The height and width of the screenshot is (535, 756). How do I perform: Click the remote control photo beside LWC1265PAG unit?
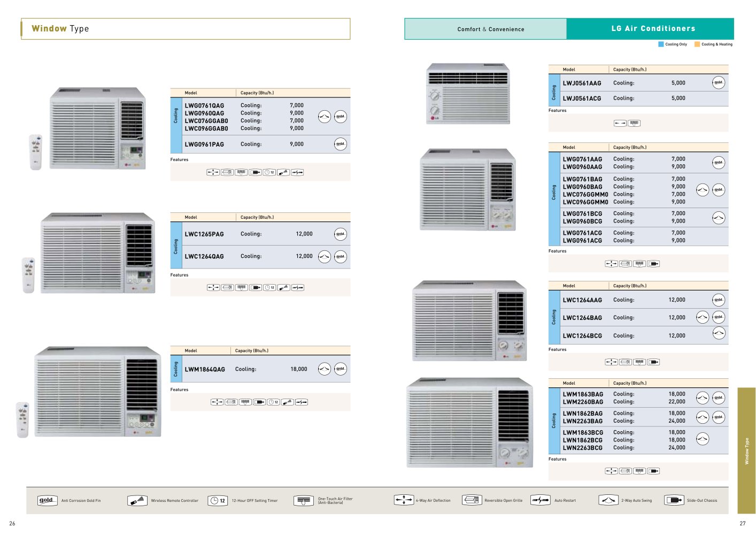tap(28, 275)
